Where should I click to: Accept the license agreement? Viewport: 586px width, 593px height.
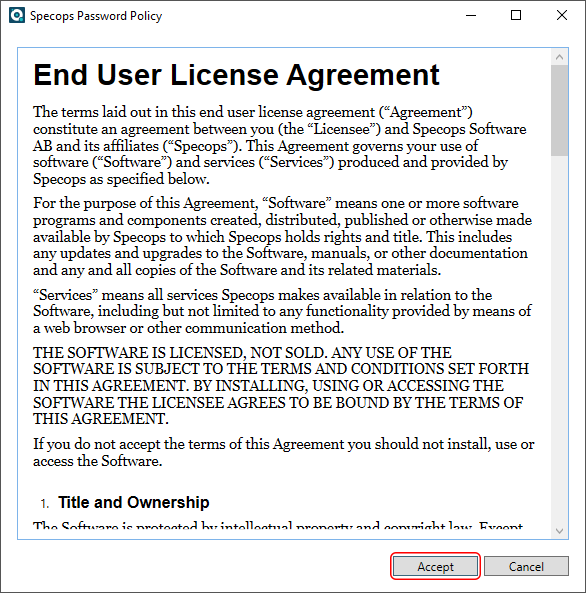click(435, 566)
